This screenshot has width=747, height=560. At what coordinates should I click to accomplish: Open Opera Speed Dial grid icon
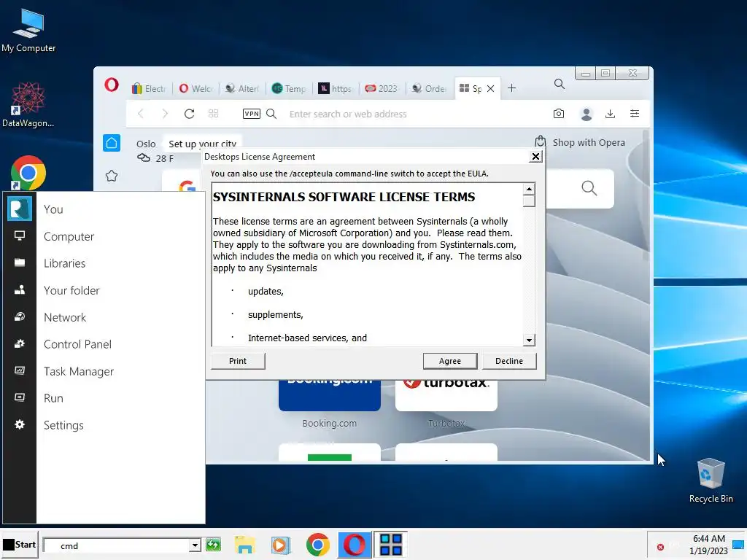coord(214,114)
